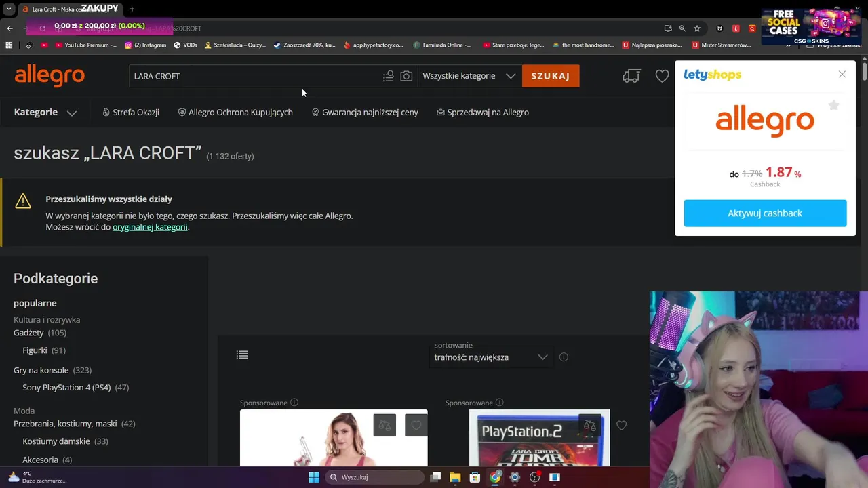The image size is (868, 488).
Task: Click the letyshops logo in popup
Action: 712,75
